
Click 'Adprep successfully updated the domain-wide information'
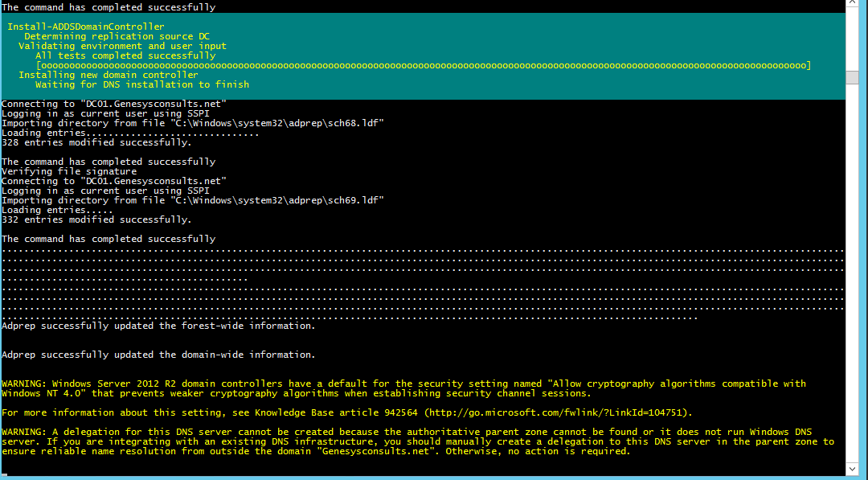pyautogui.click(x=158, y=355)
